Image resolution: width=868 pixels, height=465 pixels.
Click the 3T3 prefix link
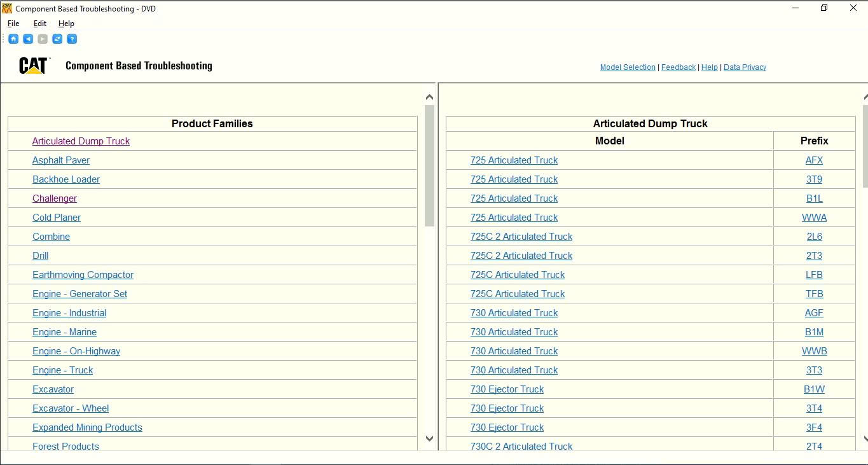click(814, 370)
